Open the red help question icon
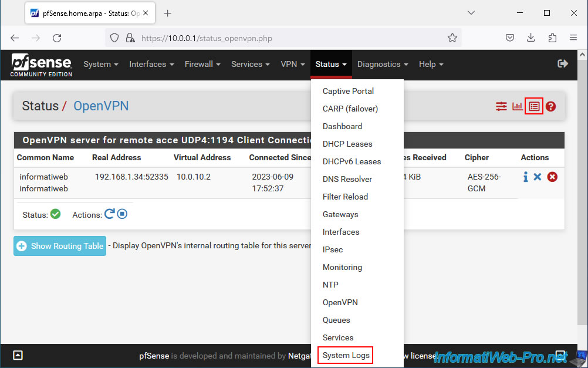588x368 pixels. click(x=550, y=107)
